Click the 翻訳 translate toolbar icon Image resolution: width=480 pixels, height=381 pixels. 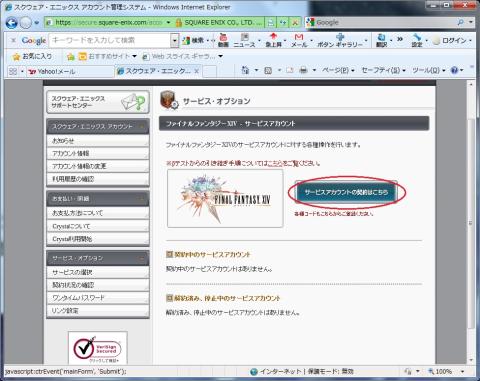382,40
